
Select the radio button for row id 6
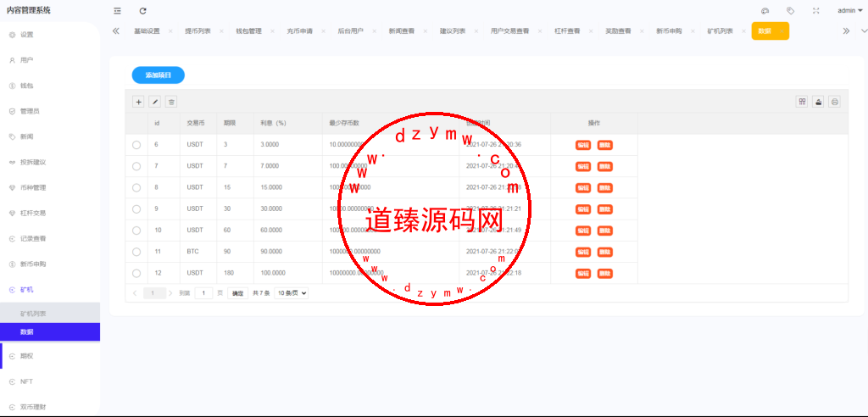136,145
